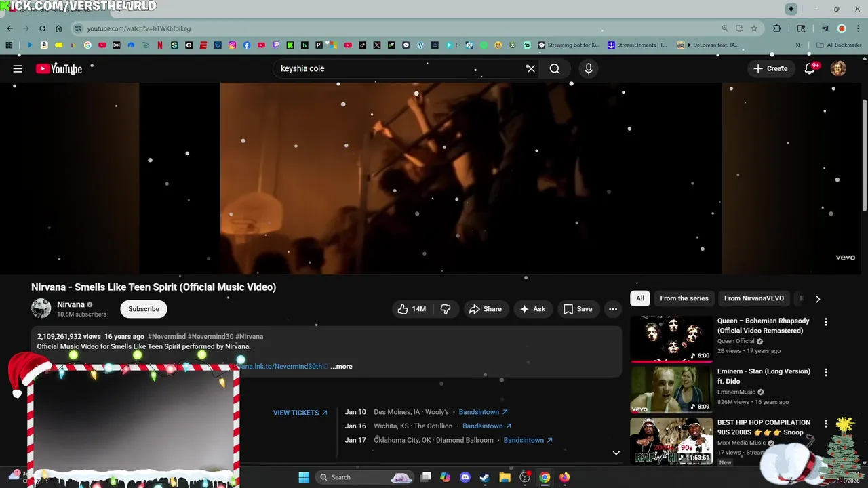Open Eminem Stan video thumbnail

pos(671,389)
